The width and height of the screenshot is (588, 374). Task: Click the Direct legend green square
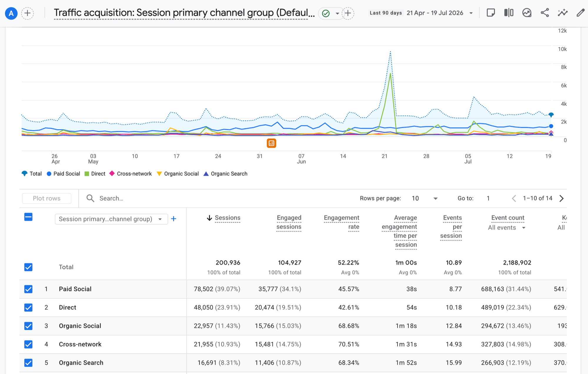click(87, 174)
